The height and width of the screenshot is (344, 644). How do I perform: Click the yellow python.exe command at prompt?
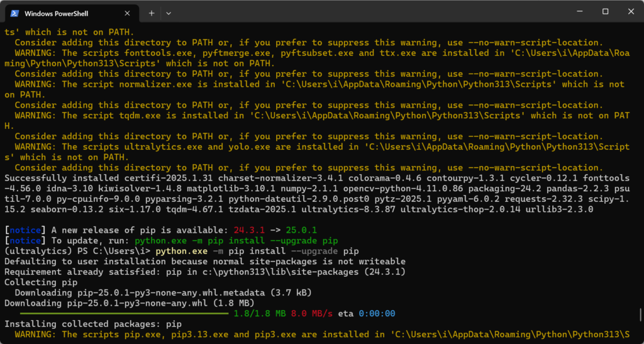(x=181, y=251)
